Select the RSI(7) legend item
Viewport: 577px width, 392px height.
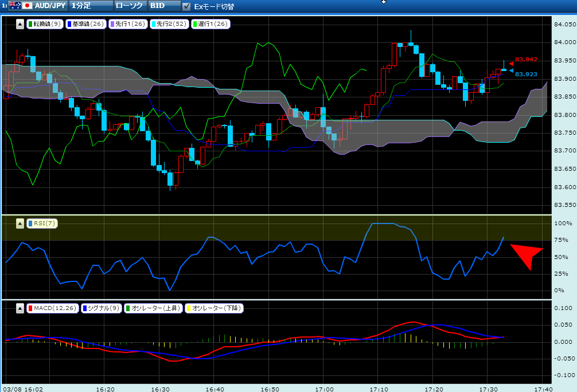[42, 223]
